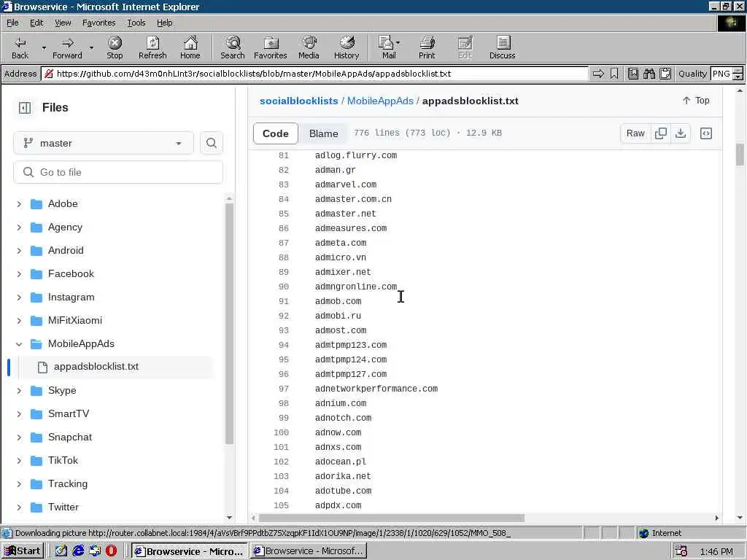Click the system tray icon by clock
Viewport: 747px width, 560px height.
(x=681, y=551)
